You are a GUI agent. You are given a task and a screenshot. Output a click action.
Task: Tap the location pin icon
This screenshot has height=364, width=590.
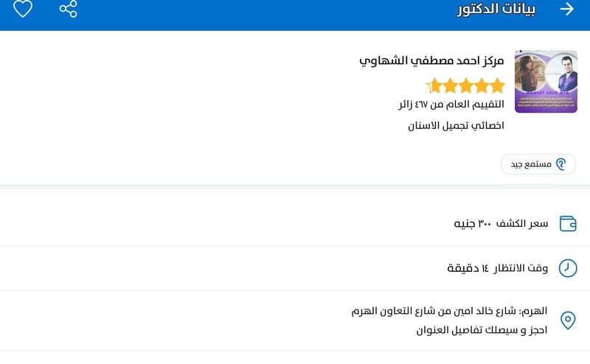568,321
